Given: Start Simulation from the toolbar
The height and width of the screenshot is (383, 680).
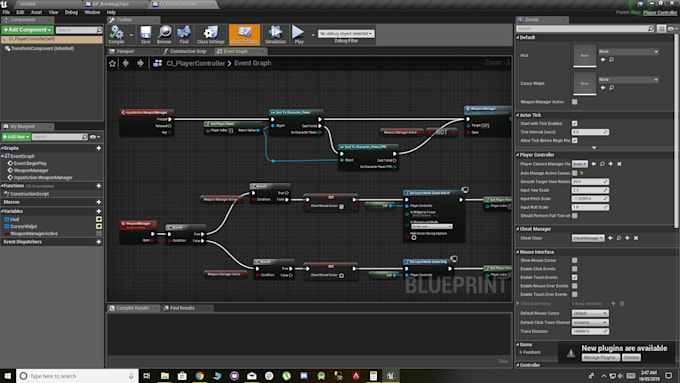Looking at the screenshot, I should pyautogui.click(x=275, y=34).
